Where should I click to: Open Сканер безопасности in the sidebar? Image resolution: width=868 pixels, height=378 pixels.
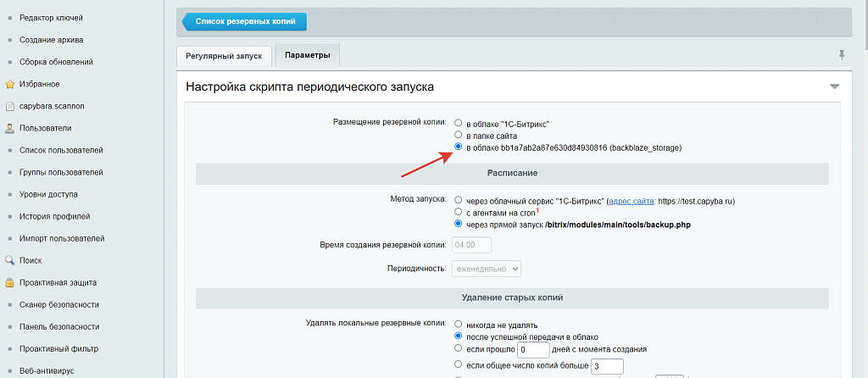point(59,304)
